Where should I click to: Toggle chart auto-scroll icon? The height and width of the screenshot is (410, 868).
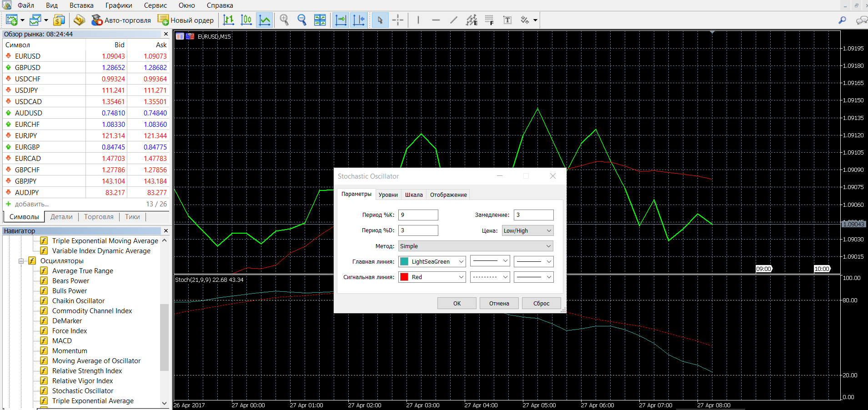click(341, 20)
